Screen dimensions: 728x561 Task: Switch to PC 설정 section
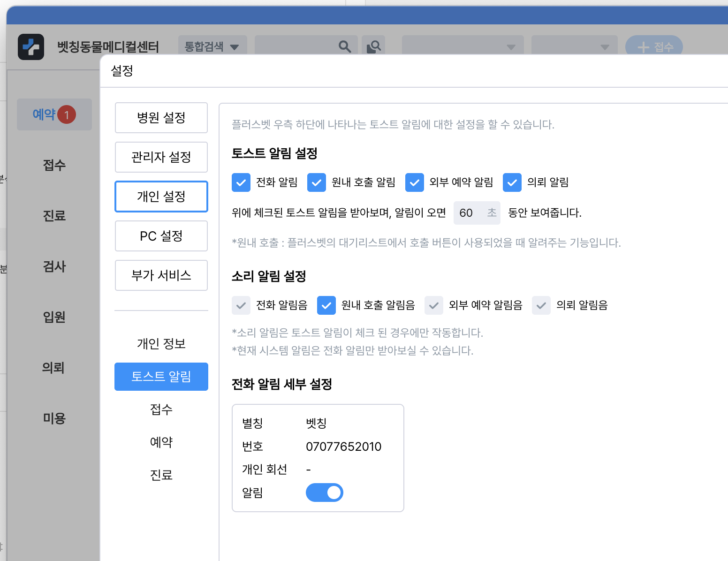click(x=161, y=236)
